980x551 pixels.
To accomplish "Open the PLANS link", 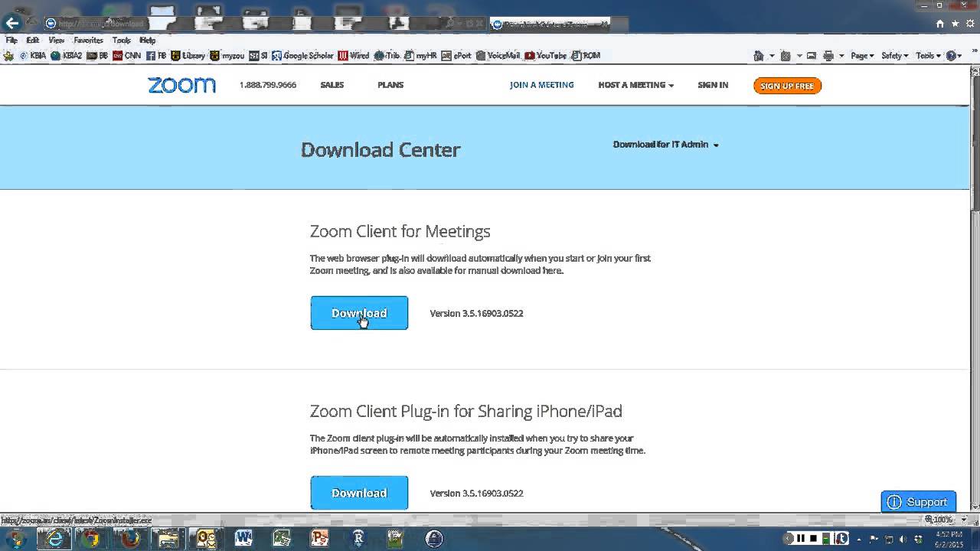I will (x=390, y=85).
